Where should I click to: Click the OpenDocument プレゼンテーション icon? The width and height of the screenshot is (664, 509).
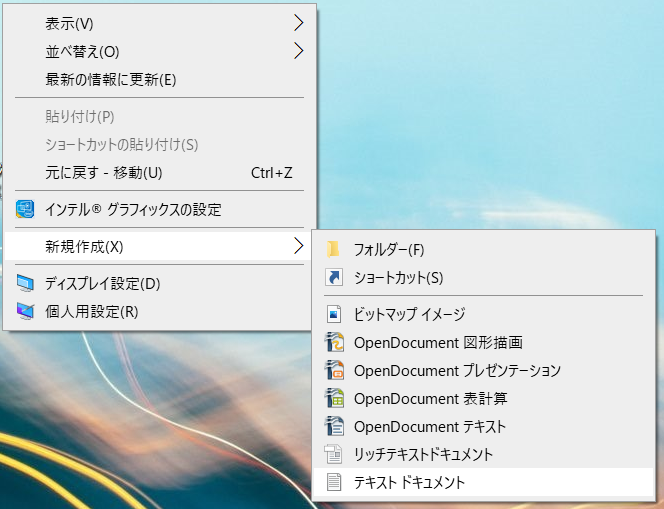pos(334,371)
